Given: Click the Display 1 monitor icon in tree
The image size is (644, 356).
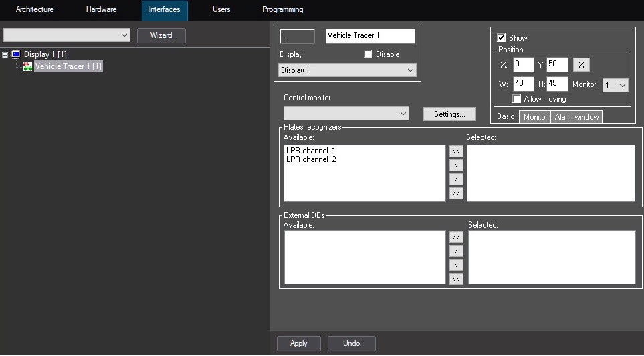Looking at the screenshot, I should 16,54.
